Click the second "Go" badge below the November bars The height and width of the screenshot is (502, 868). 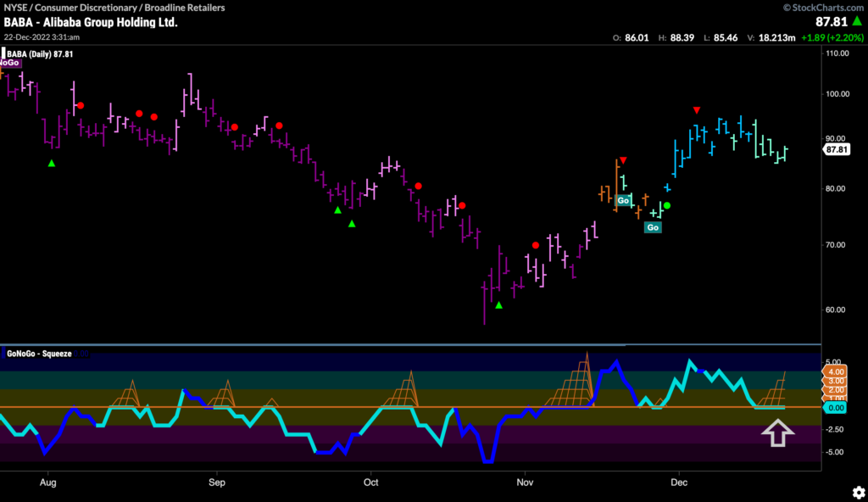[653, 227]
